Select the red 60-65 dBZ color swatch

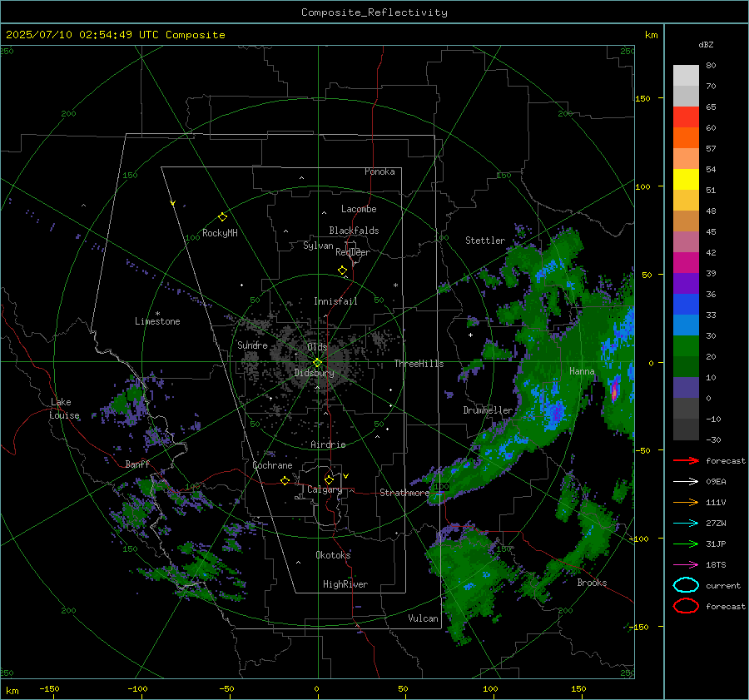(686, 117)
